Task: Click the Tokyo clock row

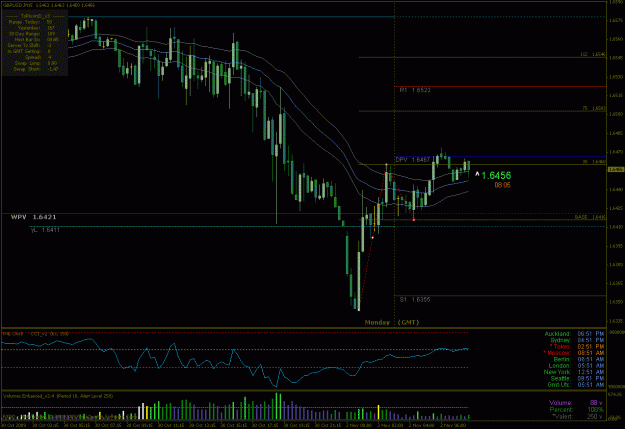Action: coord(577,346)
